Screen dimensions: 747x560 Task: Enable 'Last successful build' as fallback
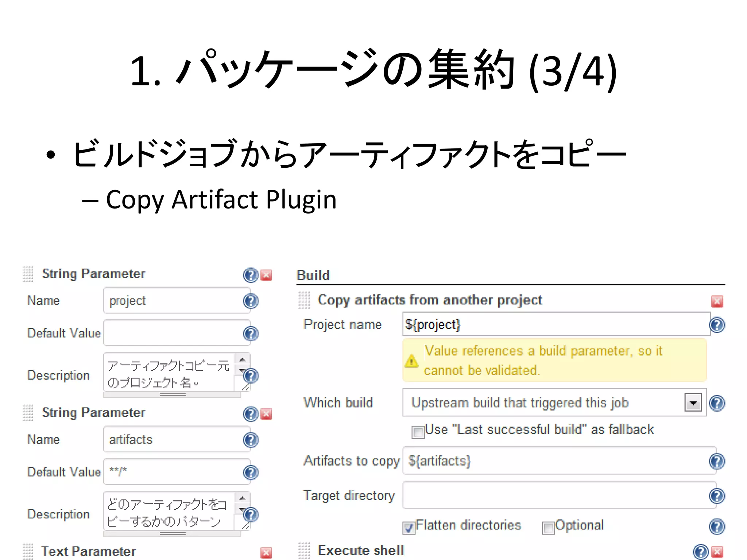coord(418,432)
